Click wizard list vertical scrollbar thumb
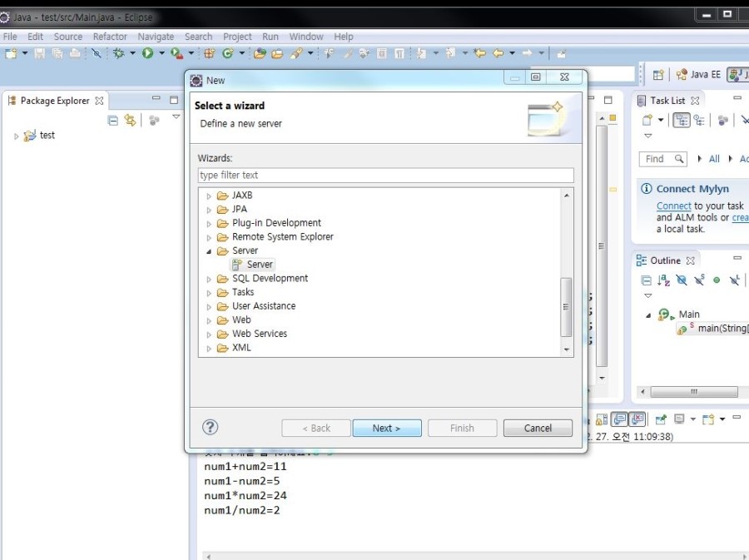 click(566, 307)
